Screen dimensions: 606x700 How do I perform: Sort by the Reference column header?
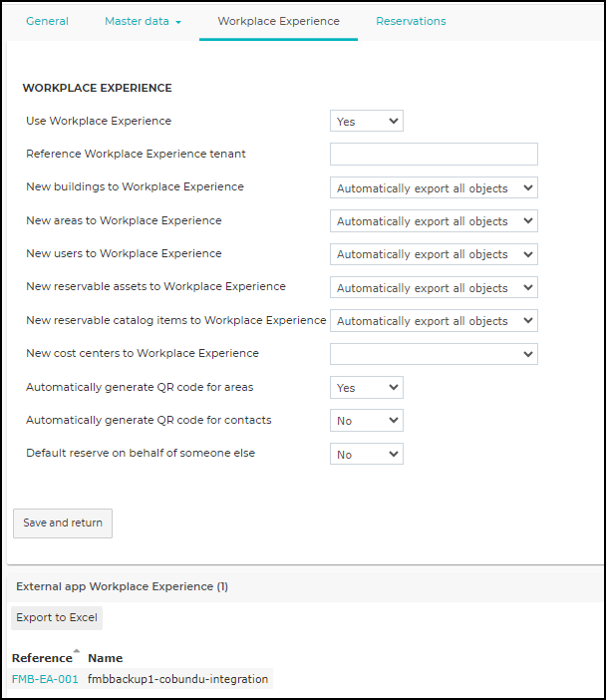click(x=42, y=658)
